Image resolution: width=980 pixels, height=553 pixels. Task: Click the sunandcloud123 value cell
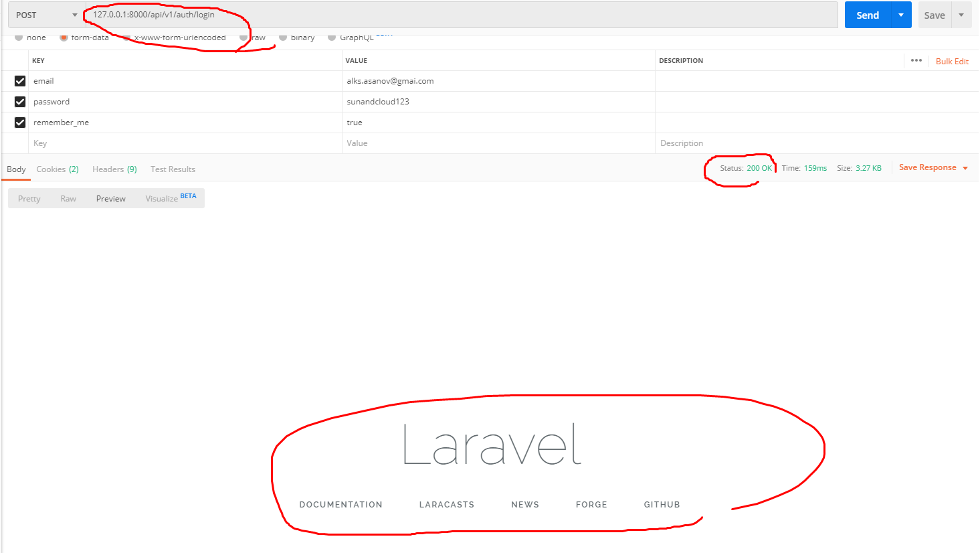[498, 102]
